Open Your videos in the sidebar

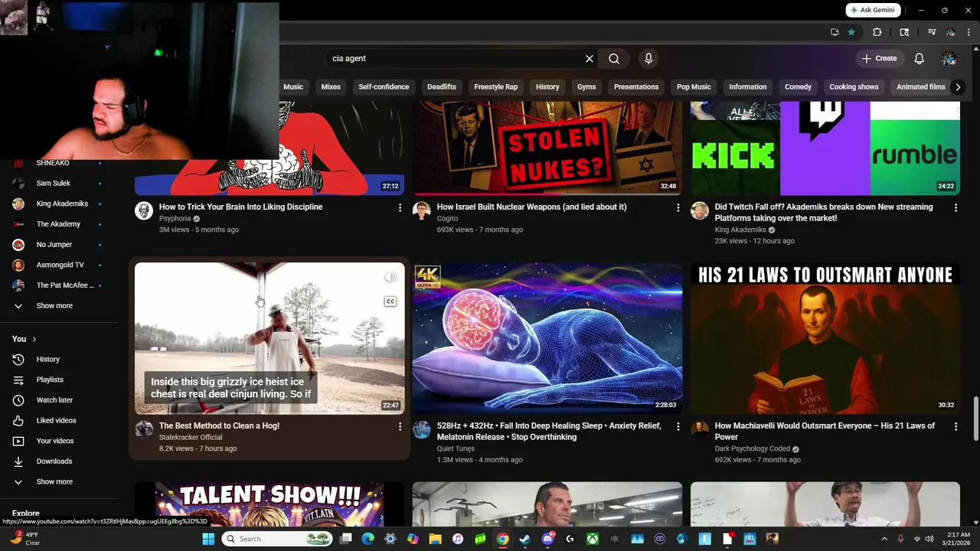point(59,441)
